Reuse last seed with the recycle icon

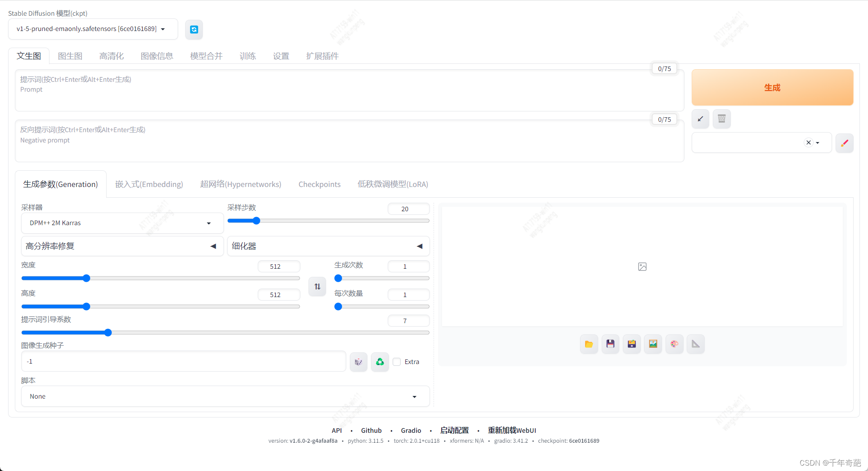tap(380, 362)
